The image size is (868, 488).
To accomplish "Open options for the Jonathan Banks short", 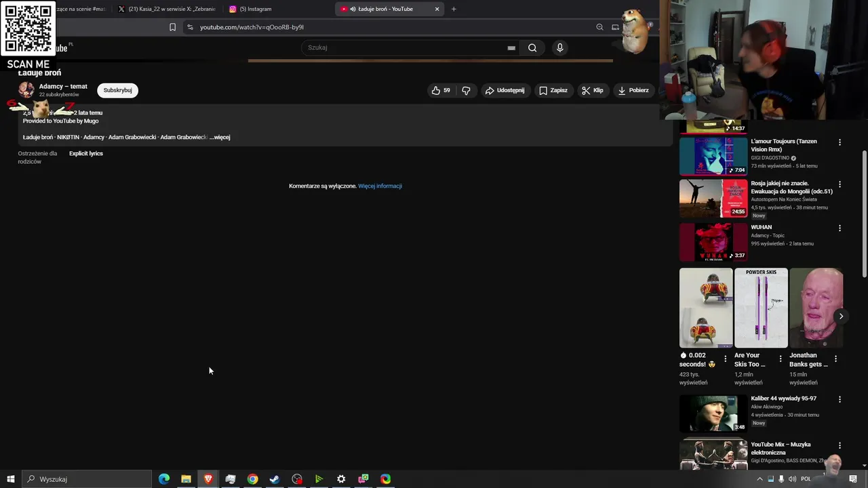I will point(835,359).
